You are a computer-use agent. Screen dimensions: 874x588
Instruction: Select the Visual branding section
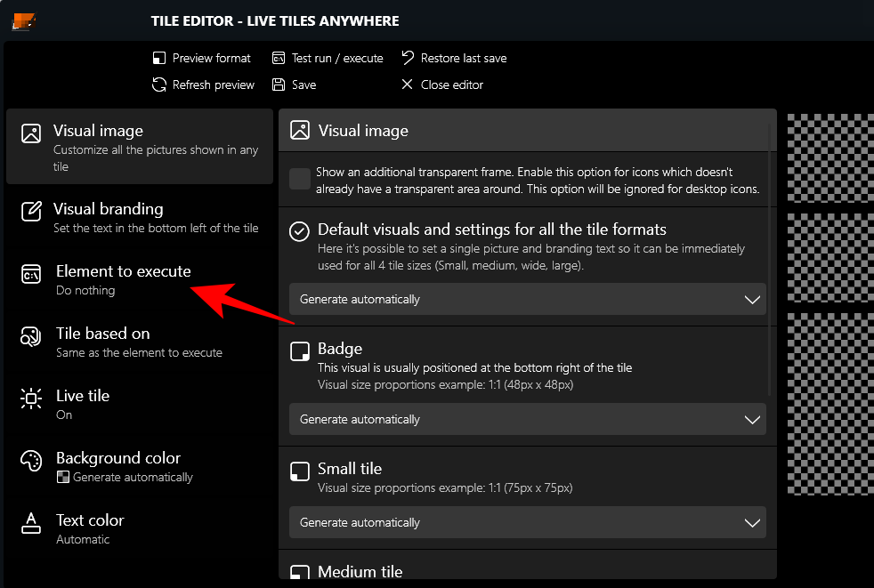point(139,218)
